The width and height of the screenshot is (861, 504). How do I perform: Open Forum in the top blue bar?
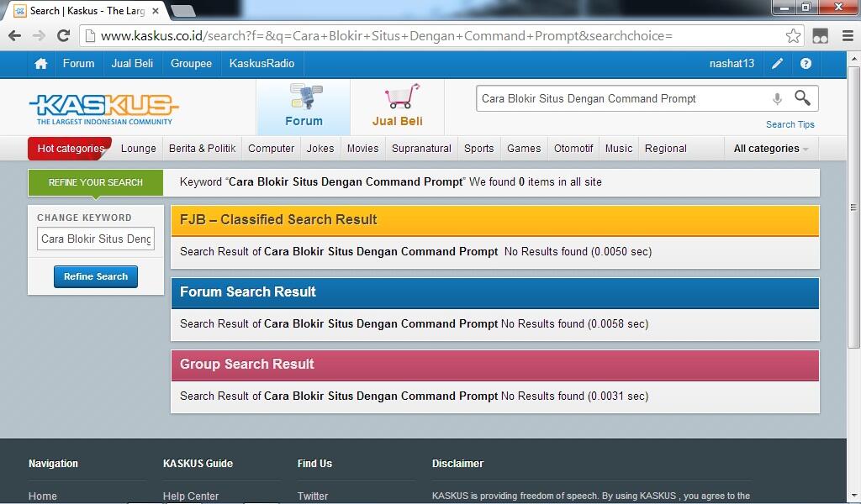[78, 64]
